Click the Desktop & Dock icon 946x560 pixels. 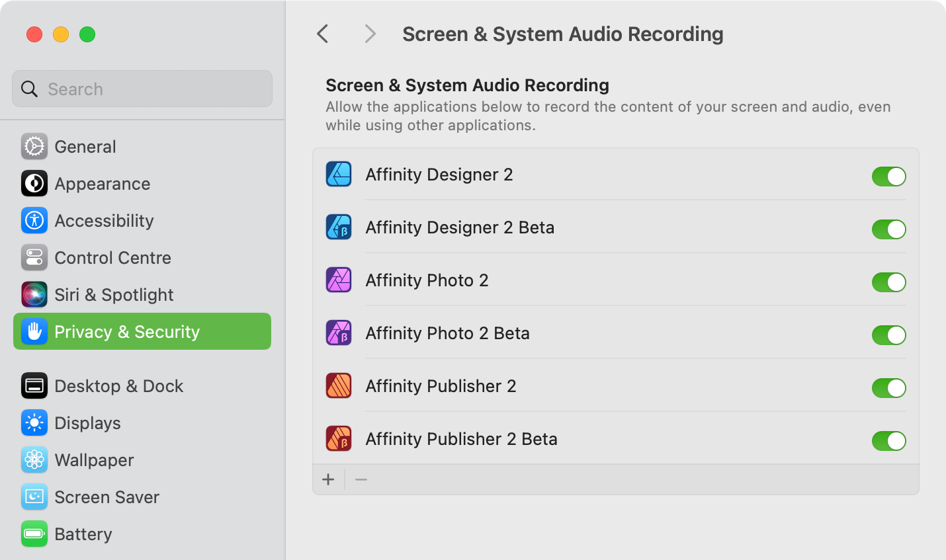click(x=34, y=386)
